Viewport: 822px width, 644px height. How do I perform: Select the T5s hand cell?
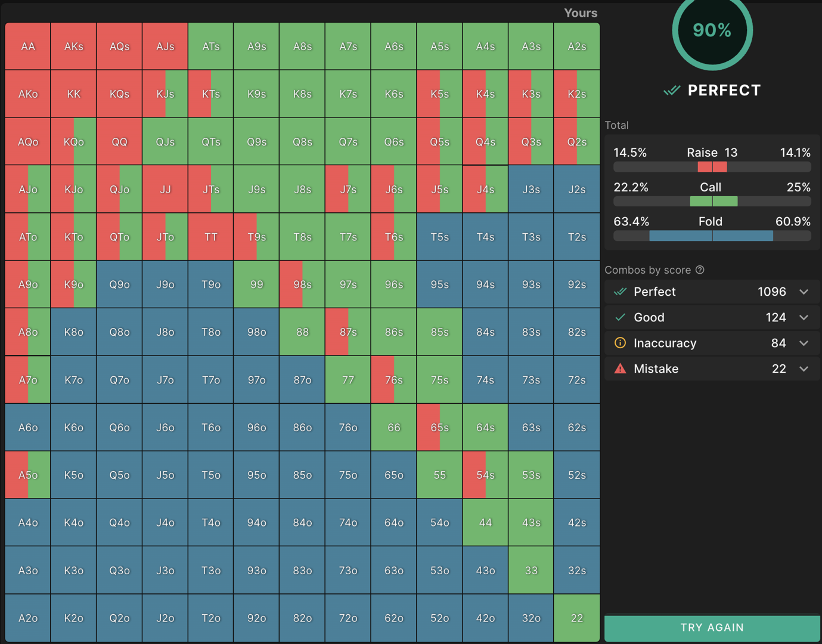click(x=440, y=237)
